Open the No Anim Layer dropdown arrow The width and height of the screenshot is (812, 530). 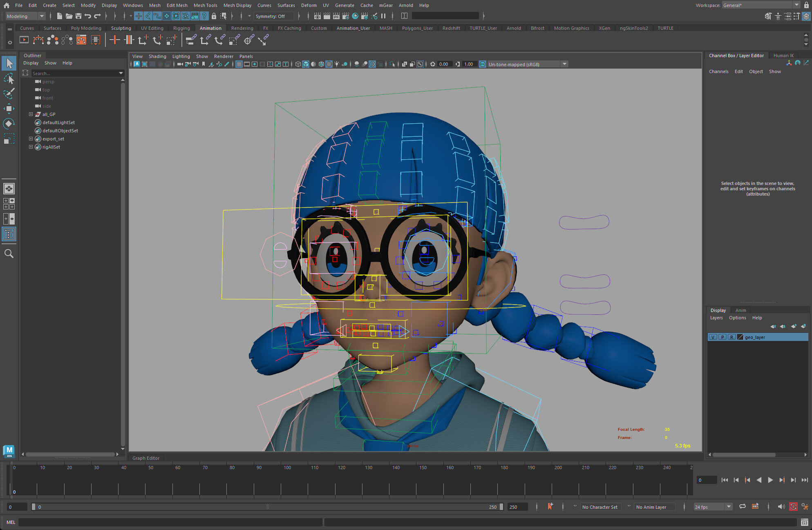(x=629, y=507)
